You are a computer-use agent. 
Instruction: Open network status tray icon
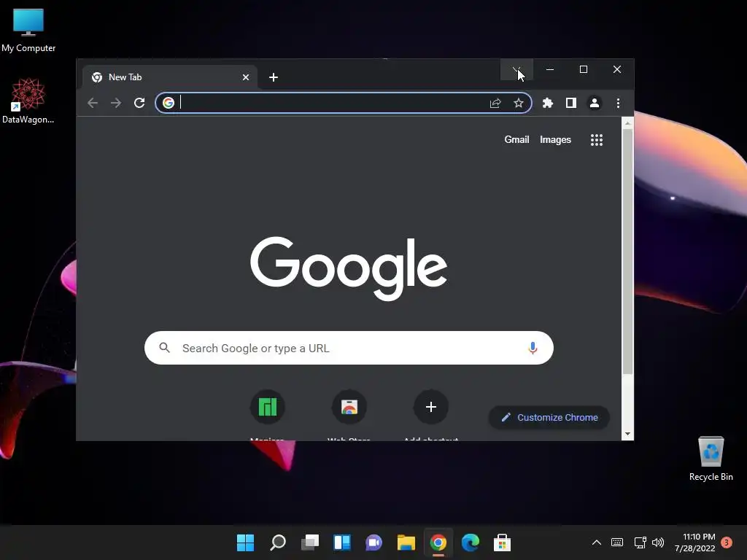(640, 542)
